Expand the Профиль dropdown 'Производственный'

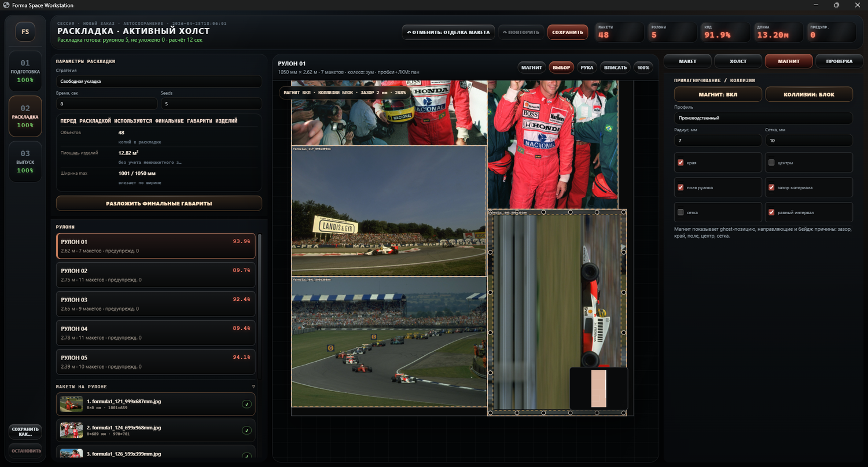tap(763, 118)
